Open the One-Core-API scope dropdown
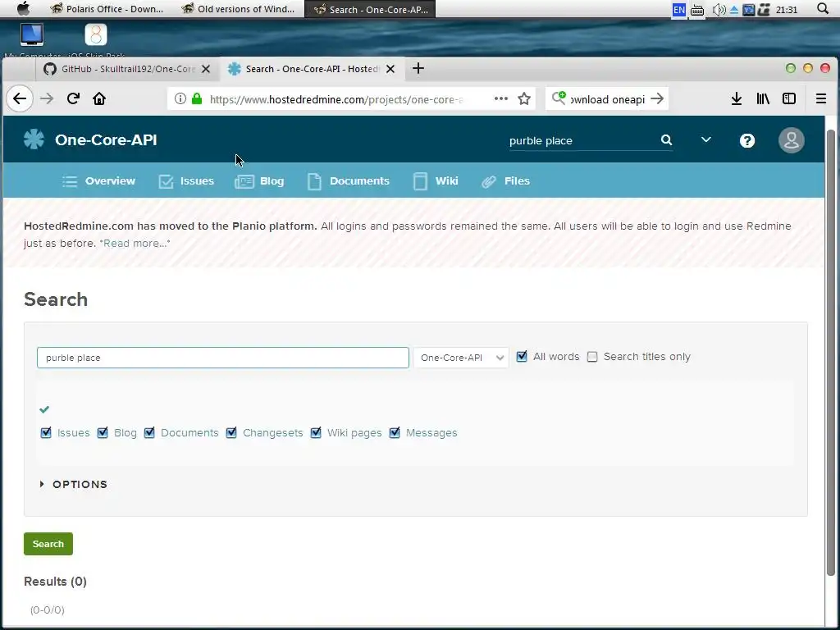Viewport: 840px width, 630px height. tap(461, 358)
